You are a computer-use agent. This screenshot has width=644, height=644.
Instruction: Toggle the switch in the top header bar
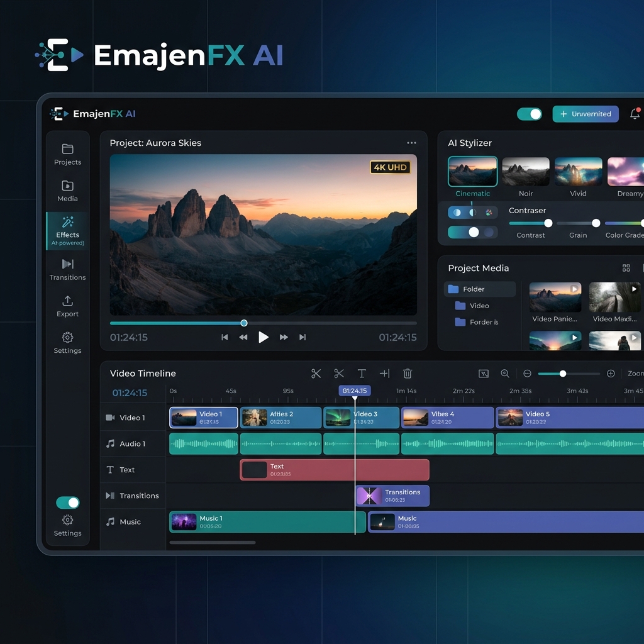530,114
